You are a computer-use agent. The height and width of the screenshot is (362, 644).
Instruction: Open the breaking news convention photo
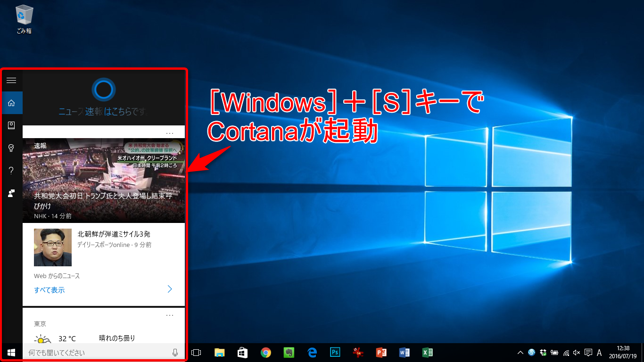(x=103, y=180)
